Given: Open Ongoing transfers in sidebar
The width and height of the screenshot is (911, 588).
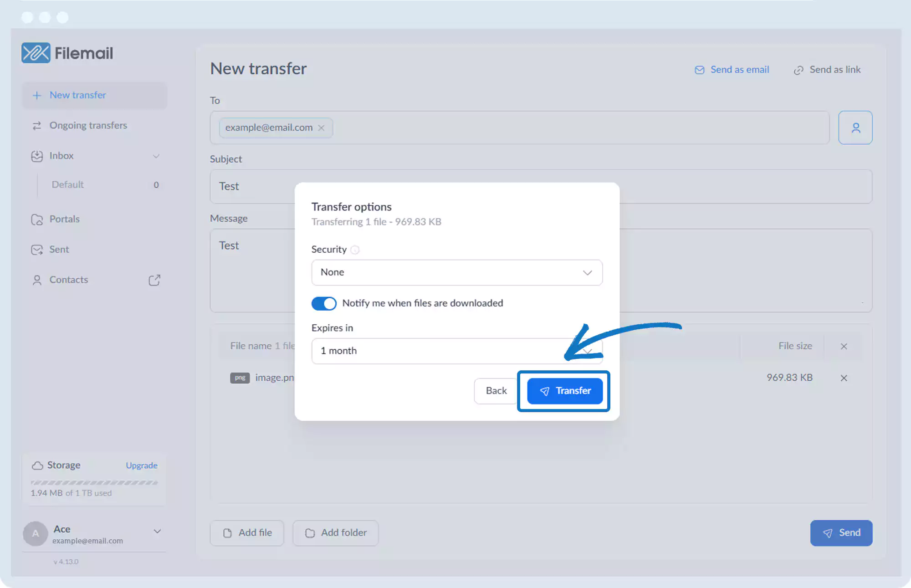Looking at the screenshot, I should pyautogui.click(x=88, y=125).
